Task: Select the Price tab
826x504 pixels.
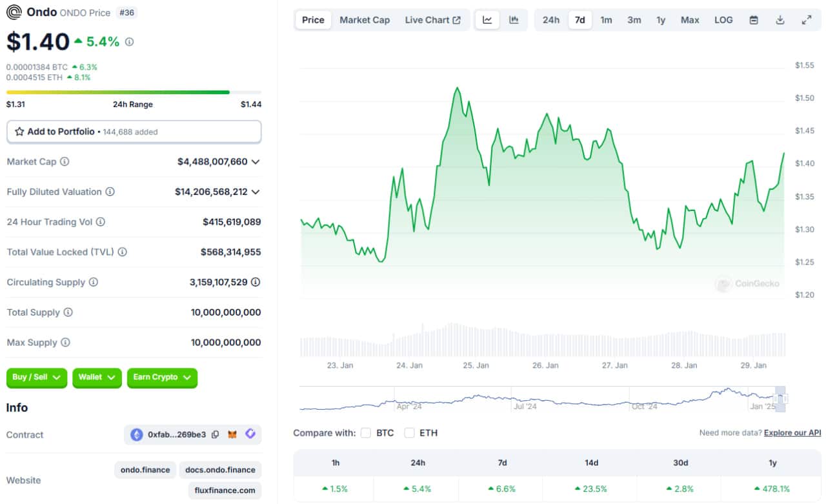Action: coord(313,20)
